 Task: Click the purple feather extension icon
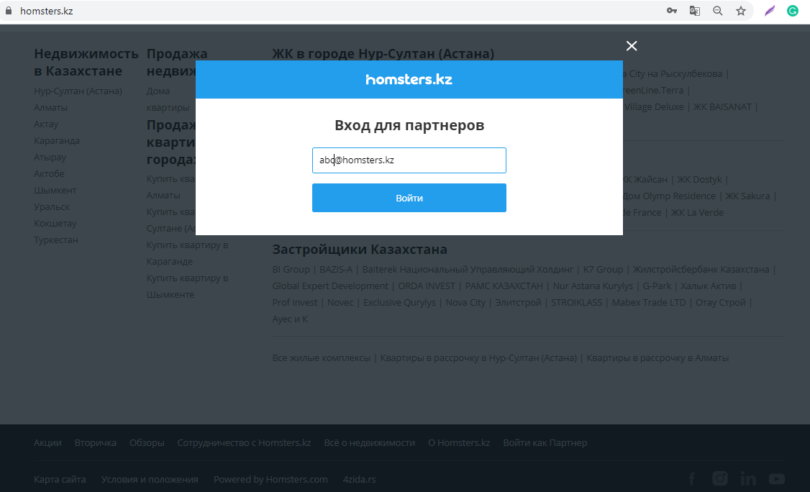click(769, 10)
